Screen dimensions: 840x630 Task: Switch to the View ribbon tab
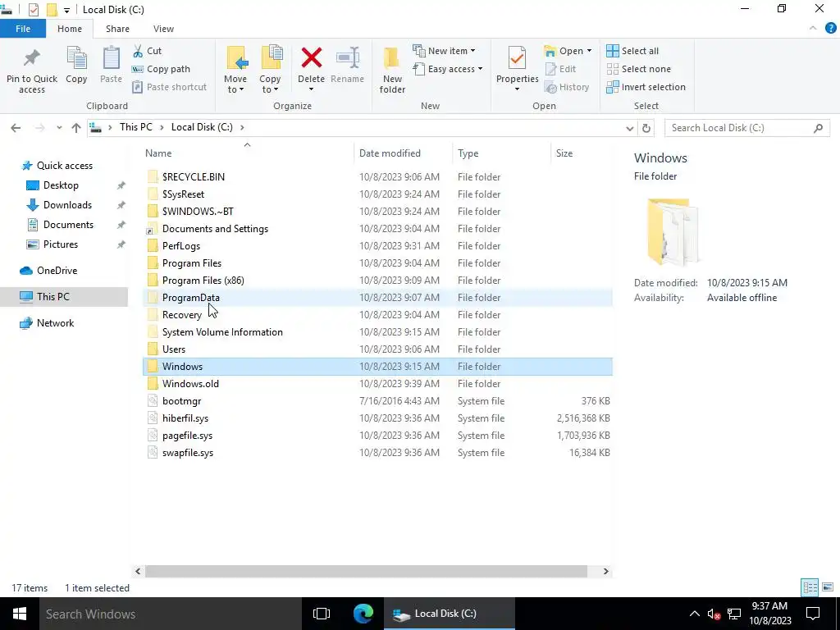click(x=163, y=29)
